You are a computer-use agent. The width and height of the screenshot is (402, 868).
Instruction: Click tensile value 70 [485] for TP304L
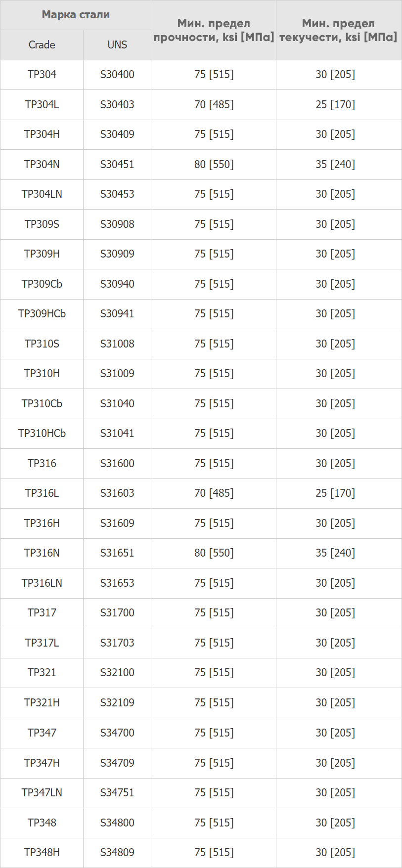[214, 105]
